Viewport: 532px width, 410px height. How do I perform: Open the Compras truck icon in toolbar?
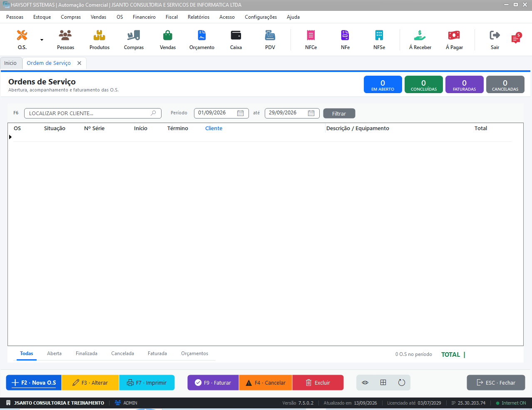click(134, 40)
